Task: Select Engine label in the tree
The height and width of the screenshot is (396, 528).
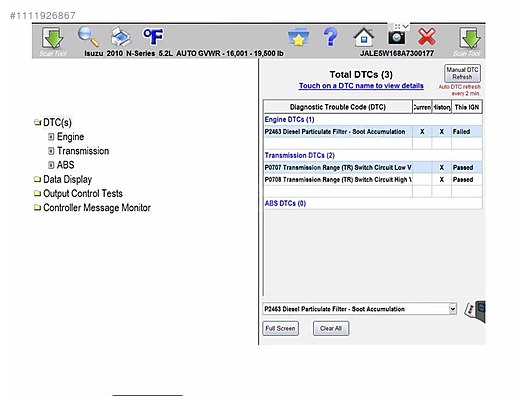Action: point(70,137)
